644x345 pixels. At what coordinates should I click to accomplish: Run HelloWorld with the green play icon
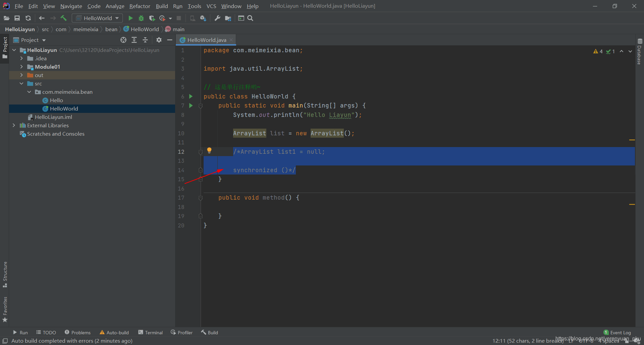131,18
